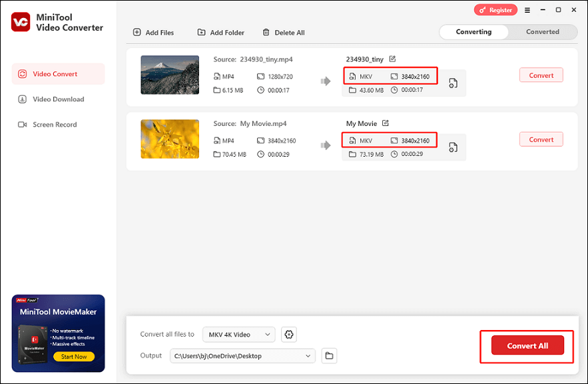Open the Video Convert section

tap(58, 74)
